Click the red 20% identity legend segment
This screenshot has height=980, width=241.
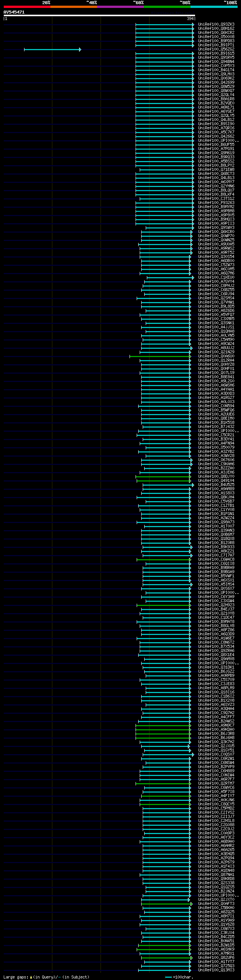[x=27, y=7]
